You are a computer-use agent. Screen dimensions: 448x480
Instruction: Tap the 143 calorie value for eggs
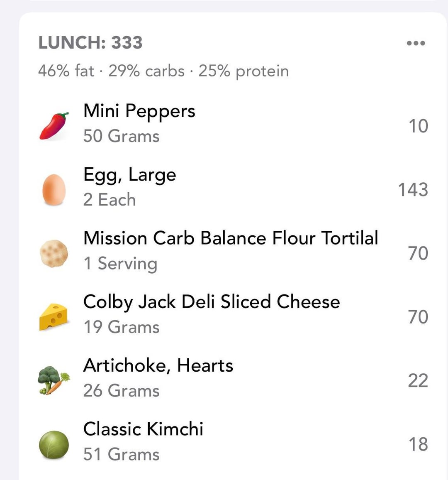413,190
